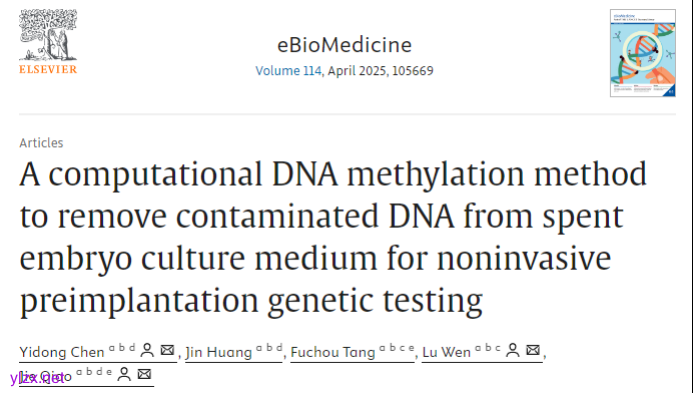The image size is (693, 393).
Task: Click the email envelope icon beside Lu Wen
Action: (533, 350)
